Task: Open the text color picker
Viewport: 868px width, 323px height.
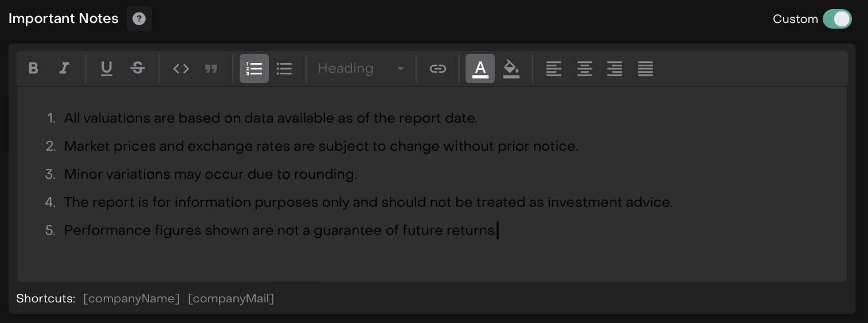Action: [x=480, y=69]
